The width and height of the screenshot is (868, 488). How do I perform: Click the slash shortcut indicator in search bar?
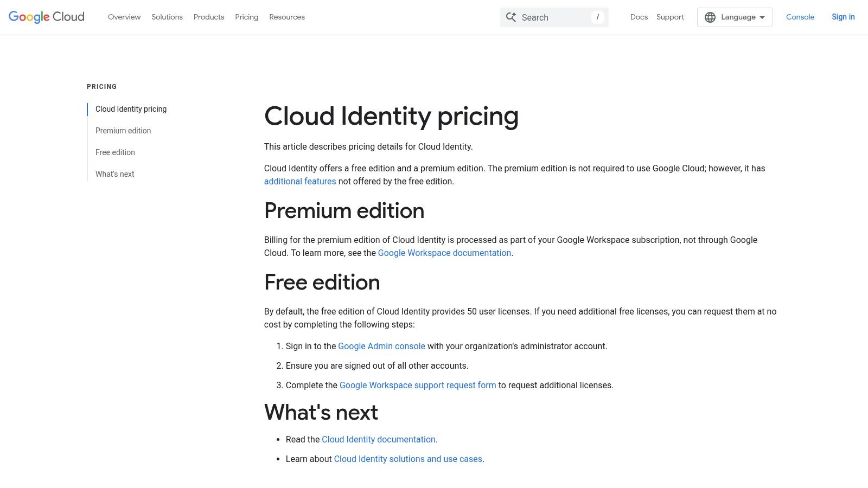(597, 17)
